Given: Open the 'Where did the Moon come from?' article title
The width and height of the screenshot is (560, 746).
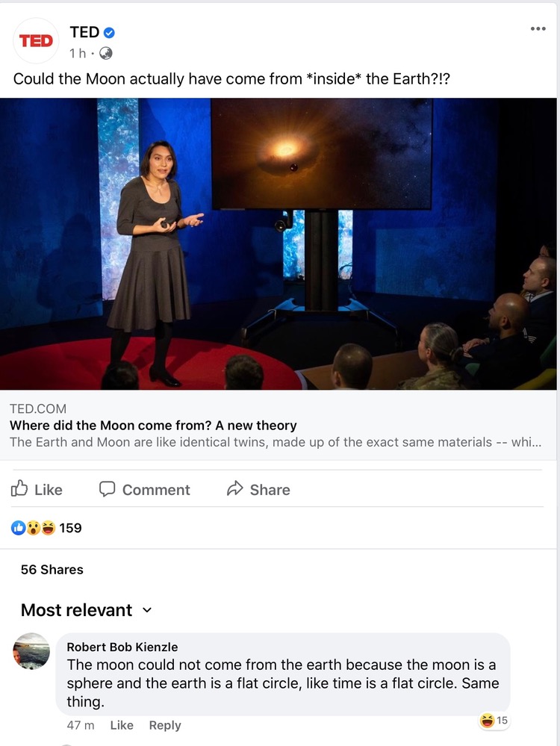Looking at the screenshot, I should click(153, 426).
